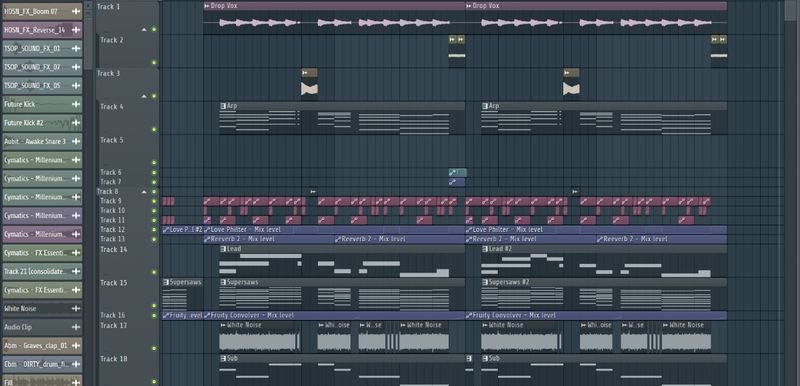This screenshot has width=800, height=386.
Task: Click plus icon on Aubit - Awake Snare 3
Action: 76,141
